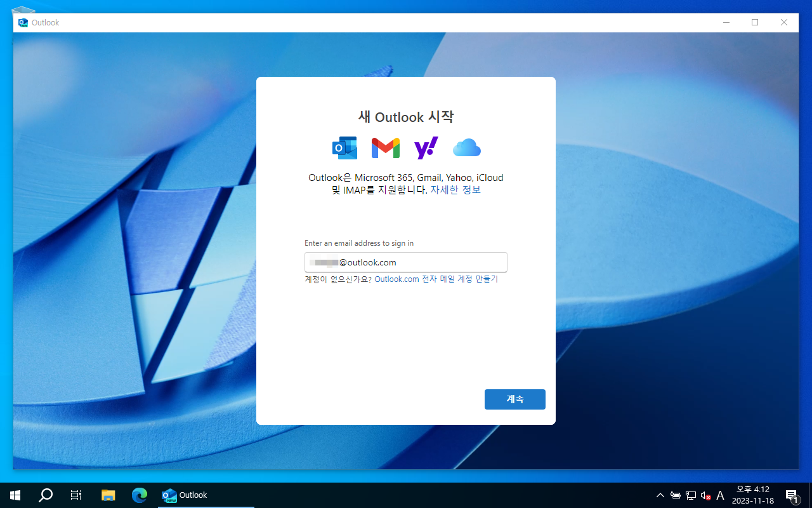Click Enter an email address label
The width and height of the screenshot is (812, 508).
[359, 243]
